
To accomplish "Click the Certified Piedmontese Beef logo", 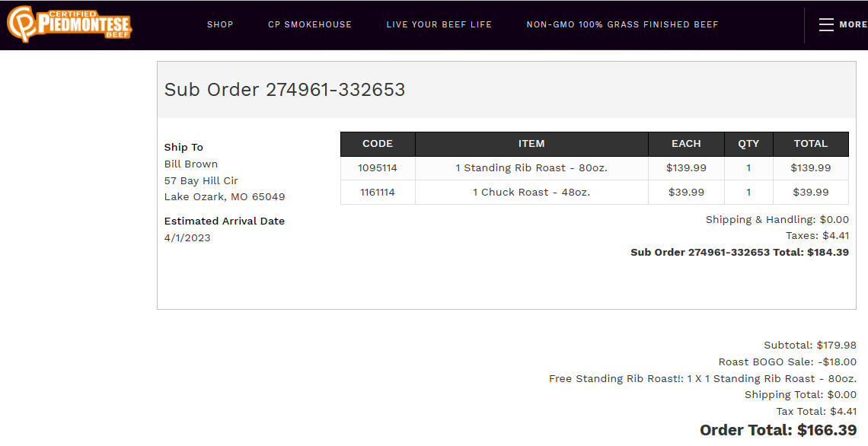I will (x=69, y=24).
